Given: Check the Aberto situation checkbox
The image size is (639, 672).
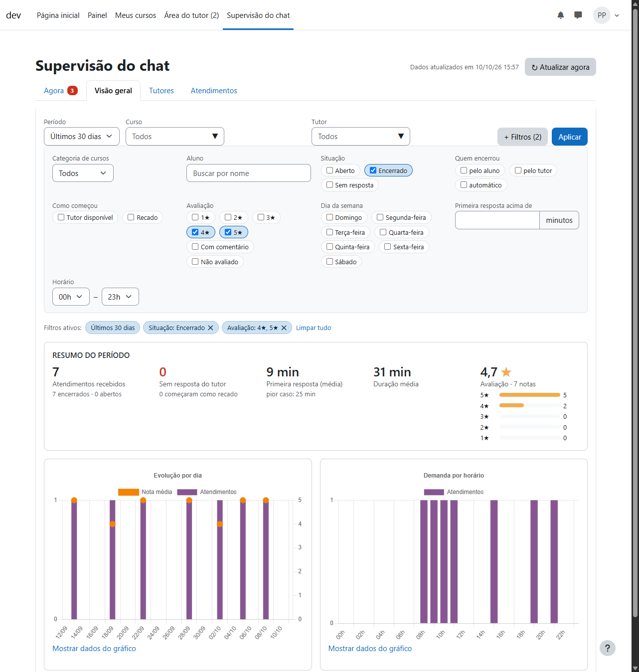Looking at the screenshot, I should pos(330,170).
